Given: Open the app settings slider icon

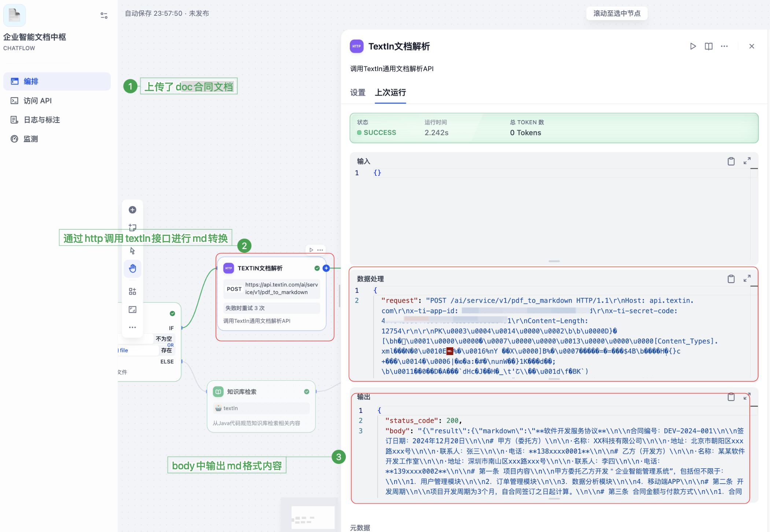Looking at the screenshot, I should (x=104, y=15).
